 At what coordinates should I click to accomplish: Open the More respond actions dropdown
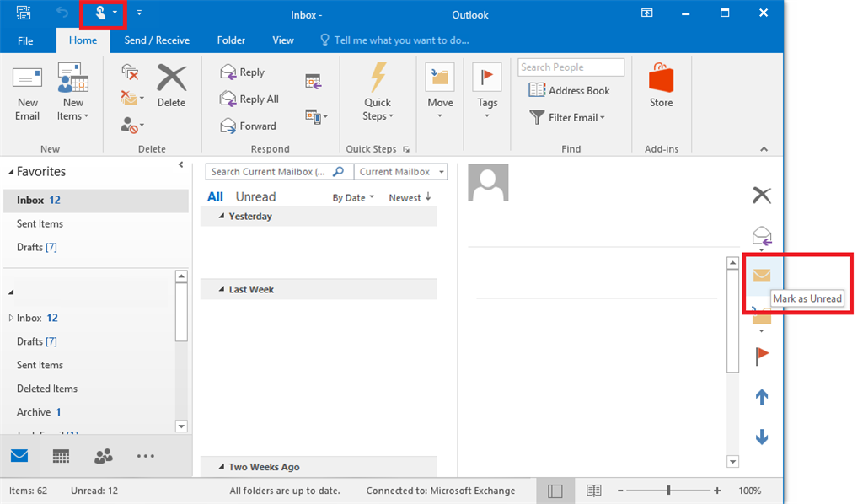[x=317, y=116]
